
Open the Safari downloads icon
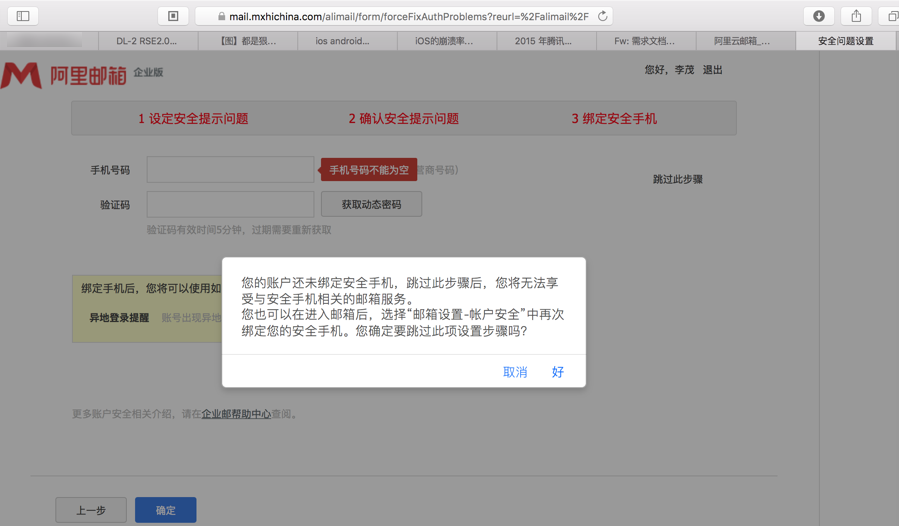click(x=819, y=16)
